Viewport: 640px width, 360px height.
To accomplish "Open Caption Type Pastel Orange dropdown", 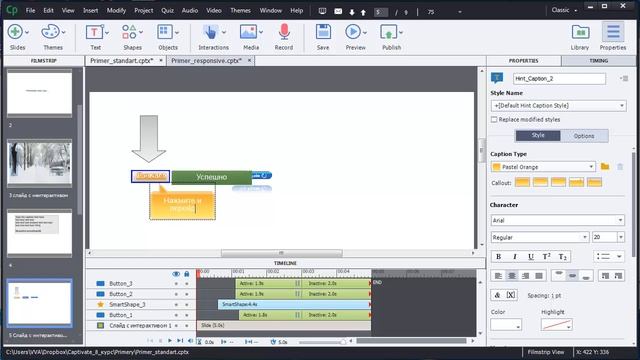I will tap(543, 167).
